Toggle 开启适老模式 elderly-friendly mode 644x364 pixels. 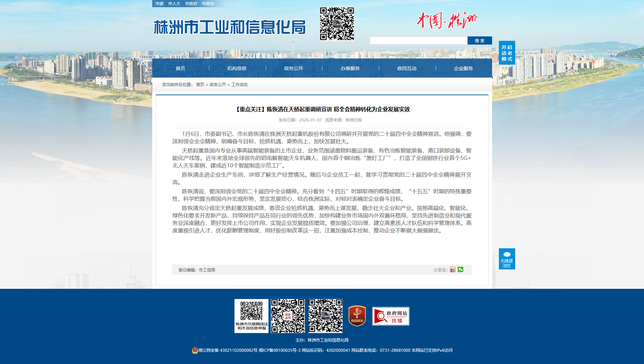(507, 53)
